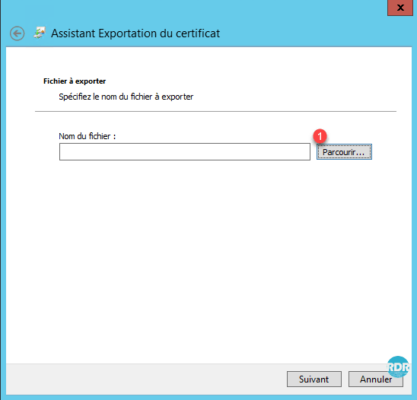Focus the Nom du fichier text box
417x400 pixels.
tap(185, 152)
